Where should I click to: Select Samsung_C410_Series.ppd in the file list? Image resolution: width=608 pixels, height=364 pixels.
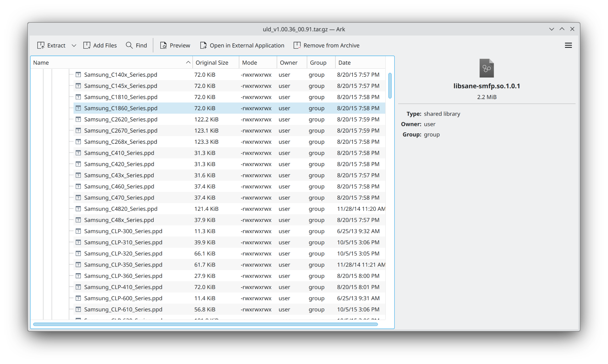point(119,153)
